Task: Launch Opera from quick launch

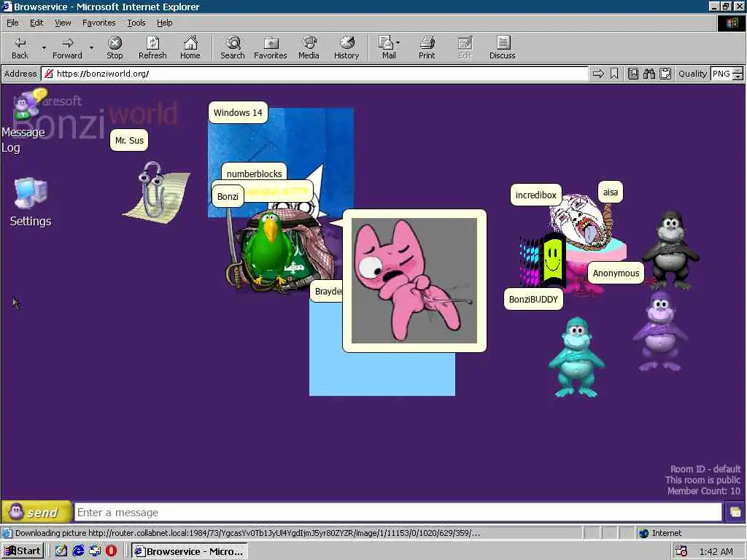Action: click(x=111, y=551)
